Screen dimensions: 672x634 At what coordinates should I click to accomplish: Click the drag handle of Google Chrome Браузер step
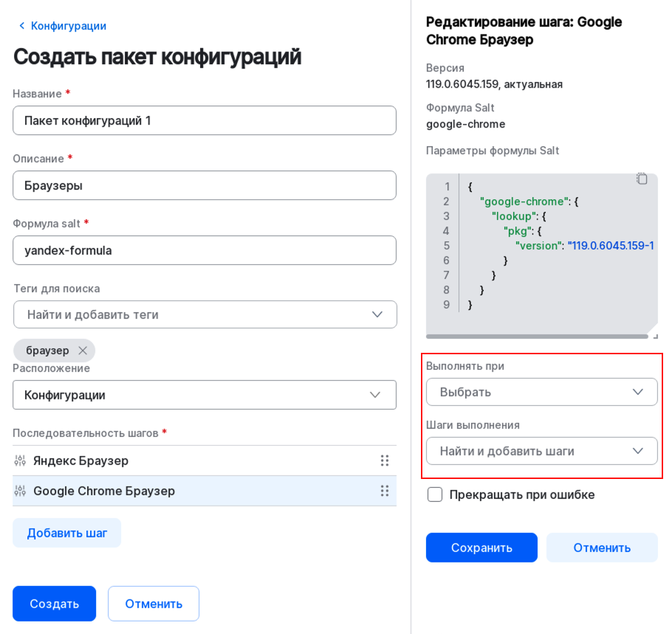(385, 490)
